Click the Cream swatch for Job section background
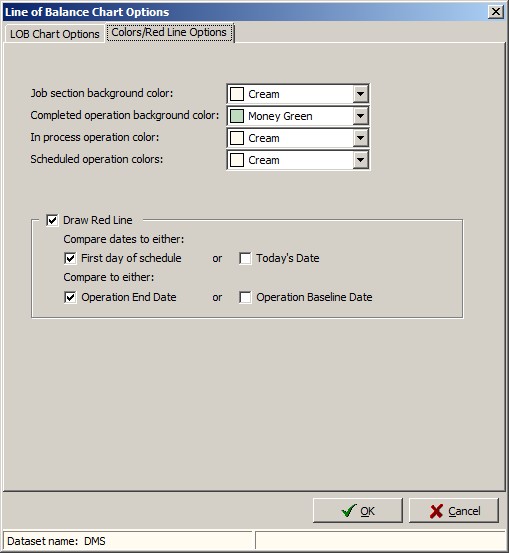The image size is (509, 553). pos(237,94)
